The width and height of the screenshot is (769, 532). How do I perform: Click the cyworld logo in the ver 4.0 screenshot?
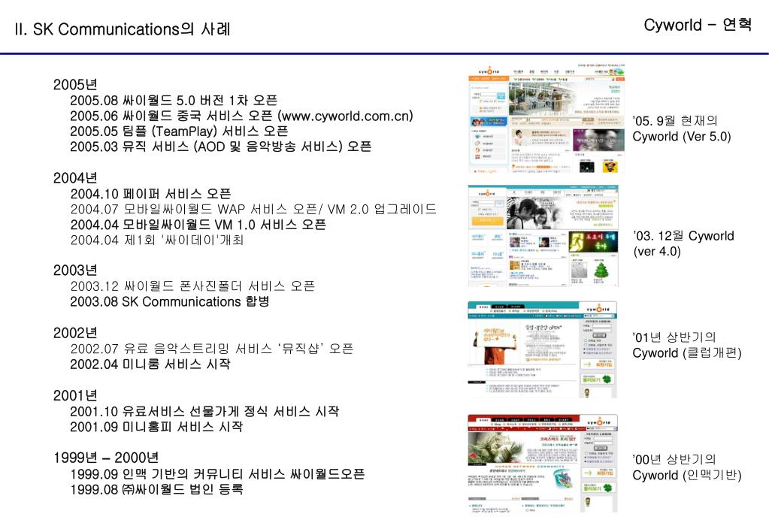[486, 193]
